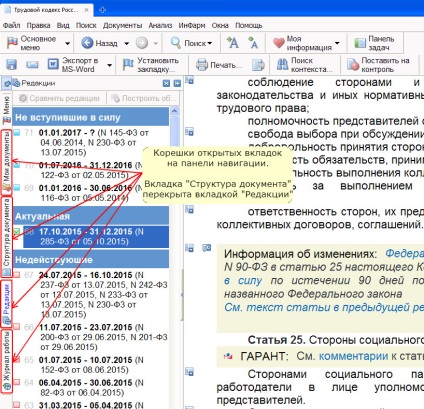Open Поиск контекста binoculars
The image size is (424, 409).
click(305, 65)
